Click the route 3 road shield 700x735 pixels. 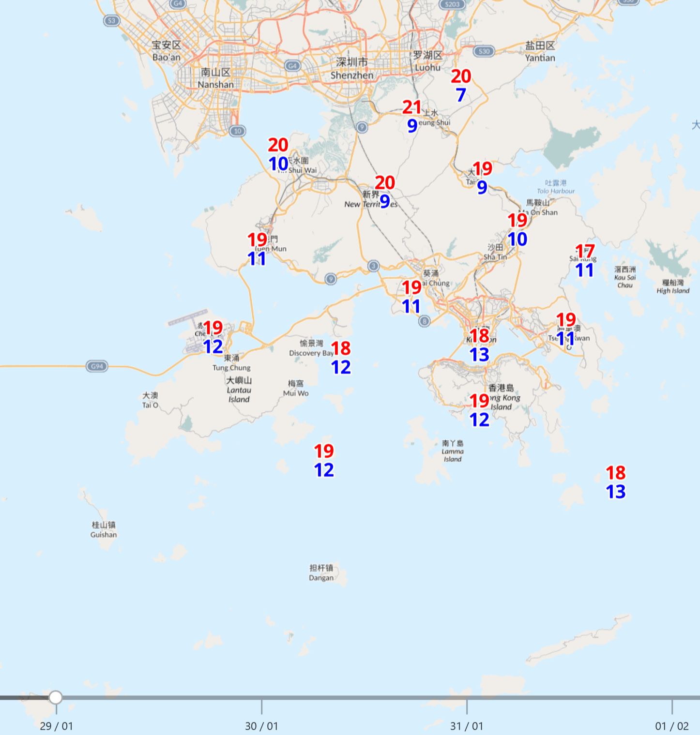point(373,266)
